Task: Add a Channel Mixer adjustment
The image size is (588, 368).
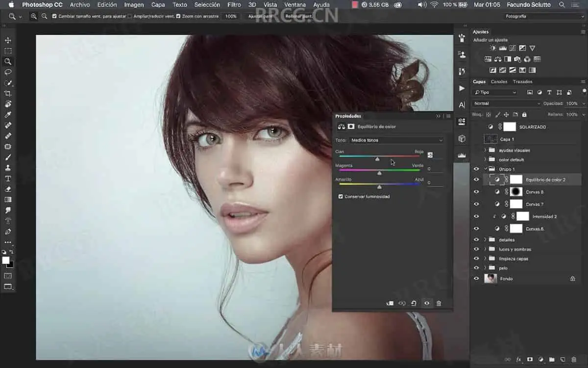Action: pos(527,59)
